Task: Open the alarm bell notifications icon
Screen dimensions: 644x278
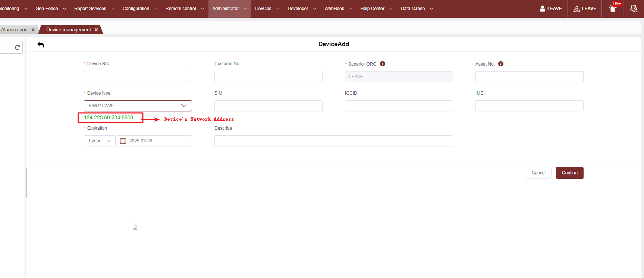Action: click(612, 9)
